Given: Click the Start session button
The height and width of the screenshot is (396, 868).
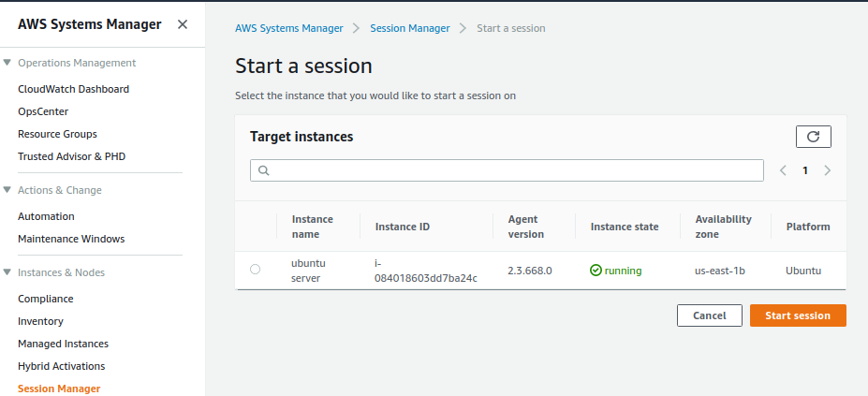Looking at the screenshot, I should tap(797, 315).
